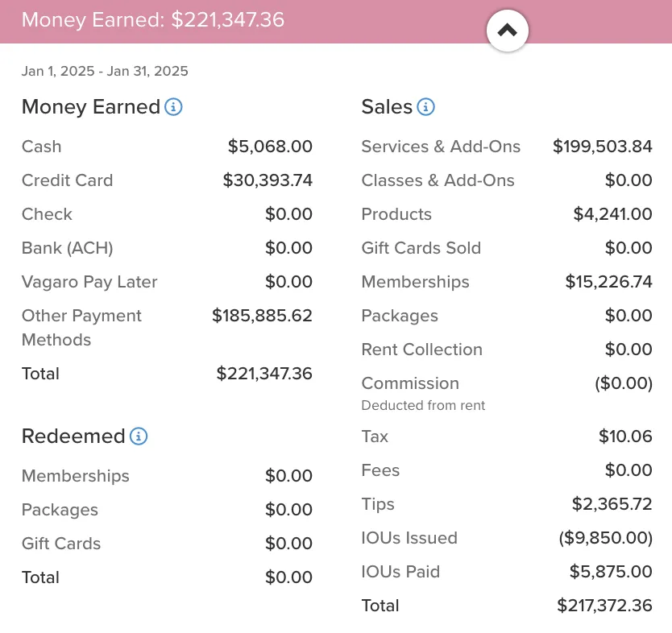
Task: Click the Credit Card amount $30,393.74
Action: pos(268,180)
